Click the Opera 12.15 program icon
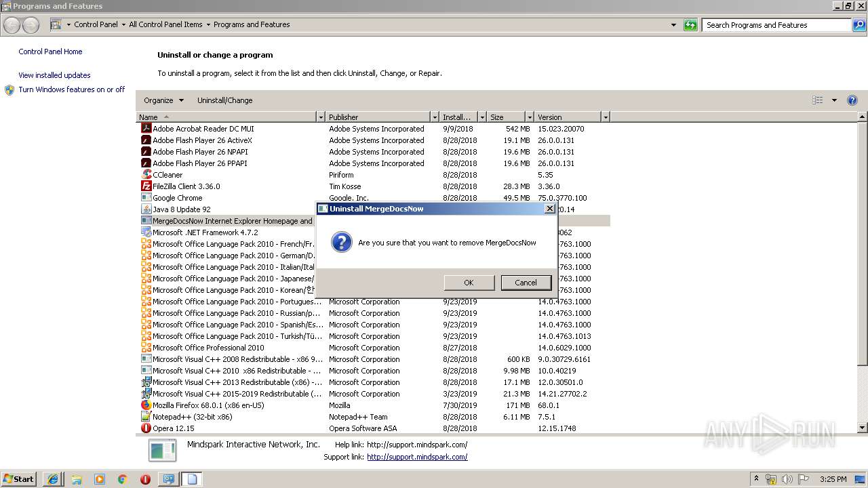Viewport: 868px width, 488px height. 146,428
